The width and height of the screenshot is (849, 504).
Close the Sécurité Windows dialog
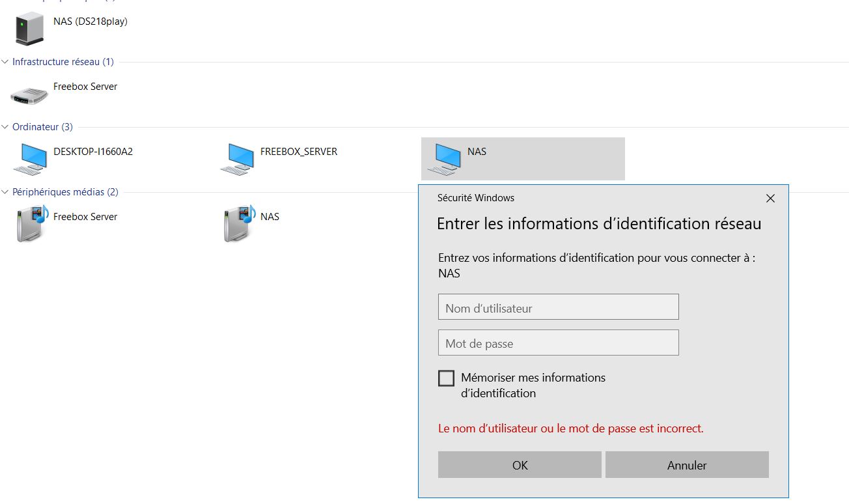click(770, 198)
